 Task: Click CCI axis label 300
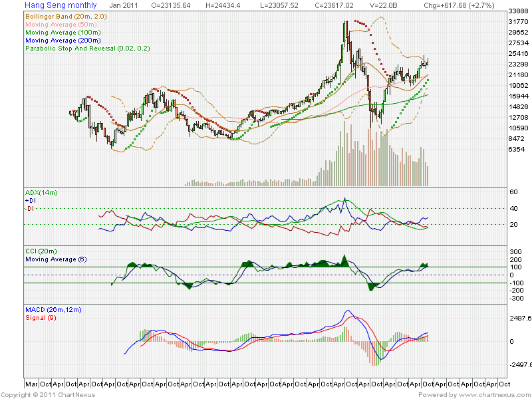click(516, 252)
